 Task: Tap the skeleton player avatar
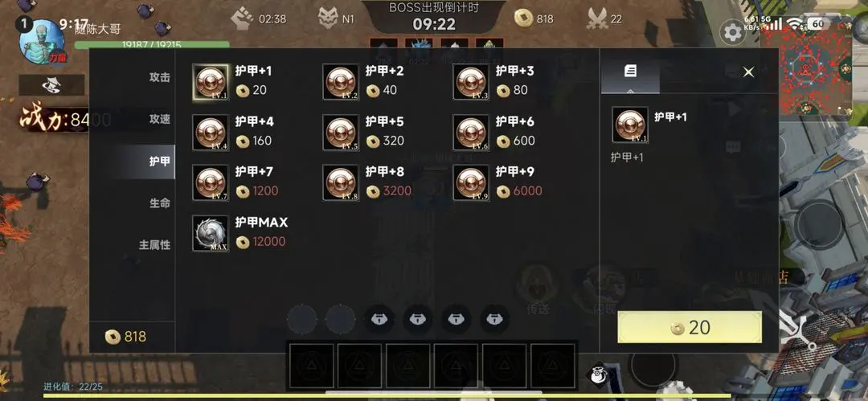tap(42, 41)
